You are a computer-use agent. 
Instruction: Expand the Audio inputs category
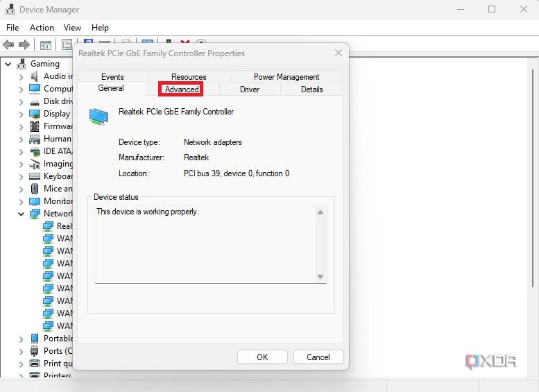[22, 77]
